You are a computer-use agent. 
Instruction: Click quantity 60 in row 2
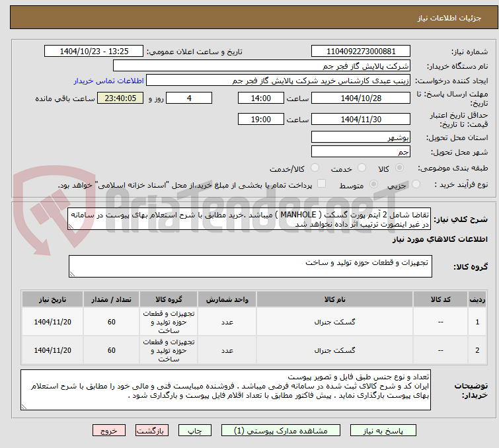pos(112,350)
